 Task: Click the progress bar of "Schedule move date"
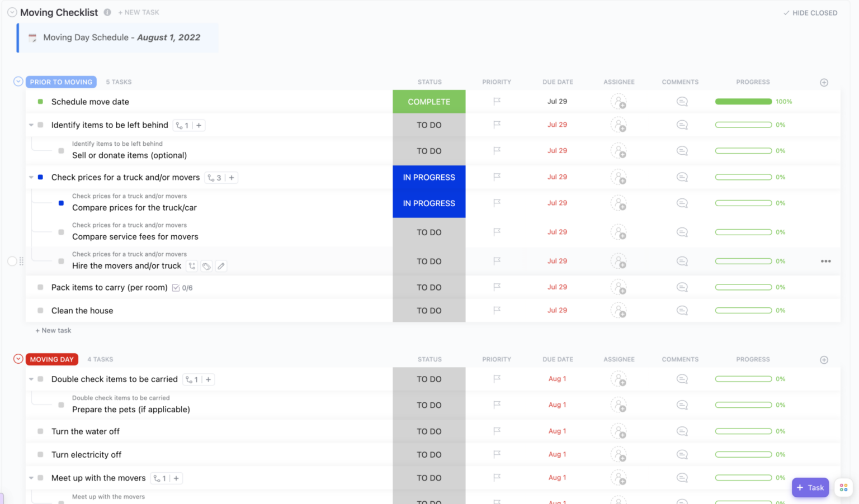743,101
